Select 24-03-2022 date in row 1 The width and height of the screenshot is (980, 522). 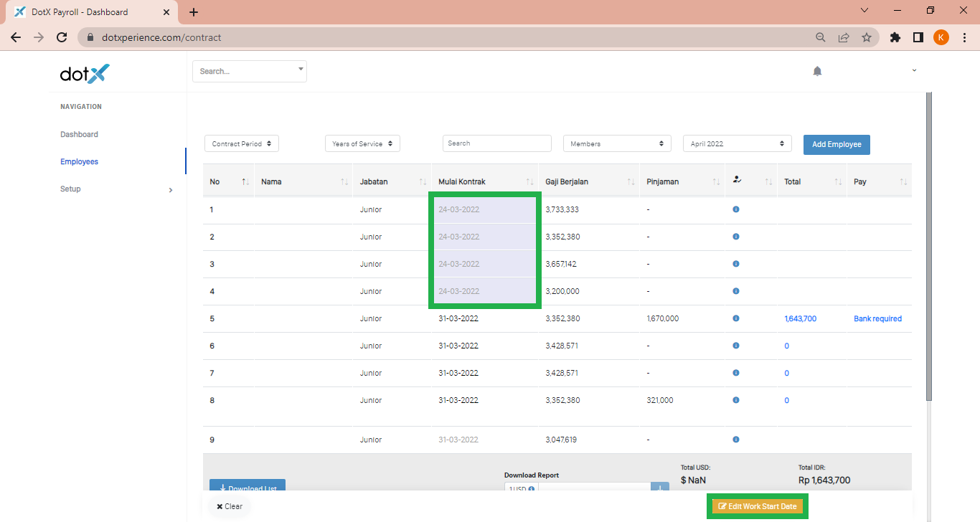pos(458,209)
